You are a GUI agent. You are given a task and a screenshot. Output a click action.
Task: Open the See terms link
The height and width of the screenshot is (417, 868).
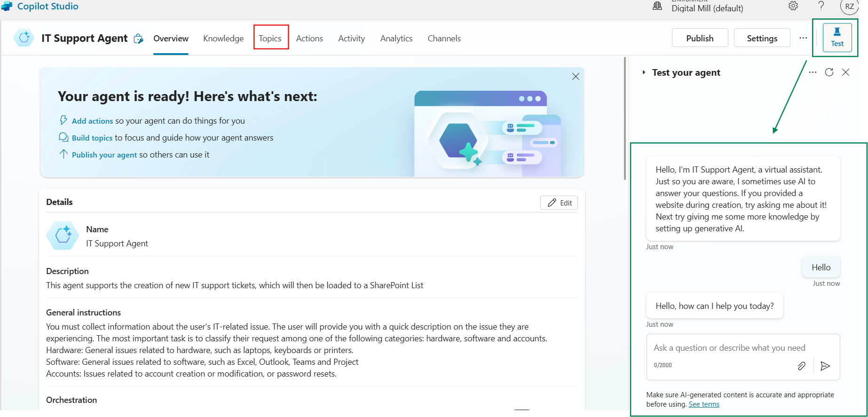(x=704, y=404)
